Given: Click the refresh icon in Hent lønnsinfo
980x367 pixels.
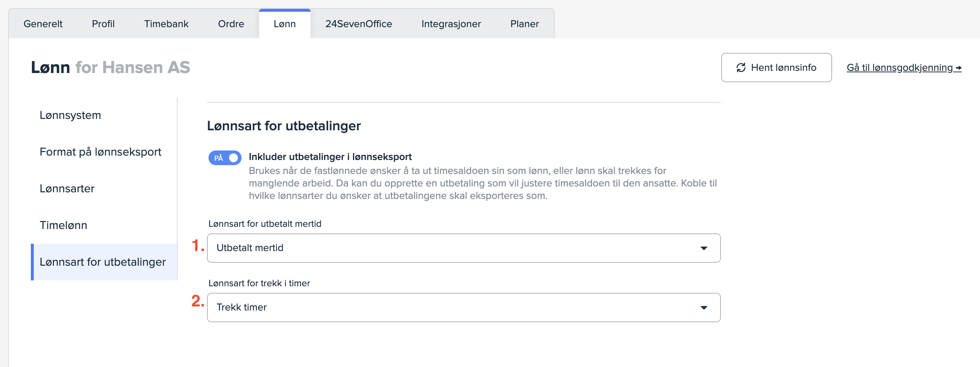Looking at the screenshot, I should (740, 68).
